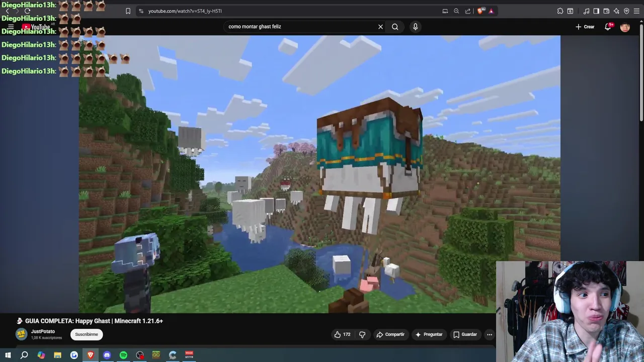Open Discord from the taskbar
The image size is (644, 362).
coord(107,355)
